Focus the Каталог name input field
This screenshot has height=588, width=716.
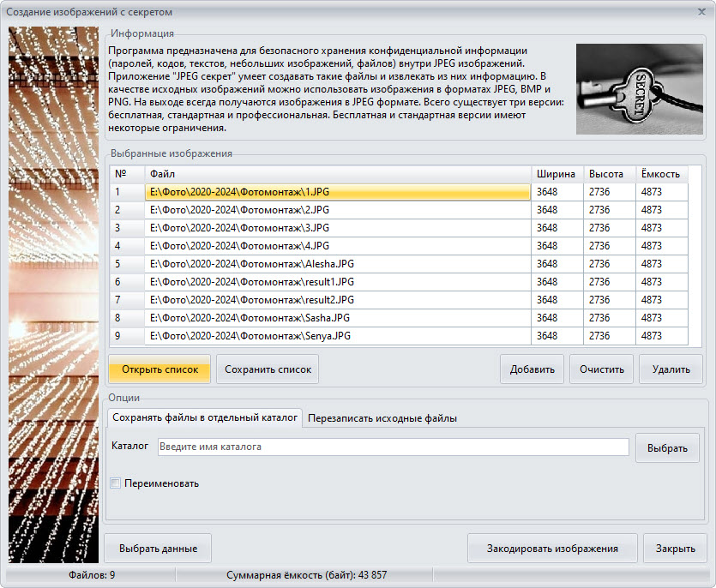coord(393,447)
